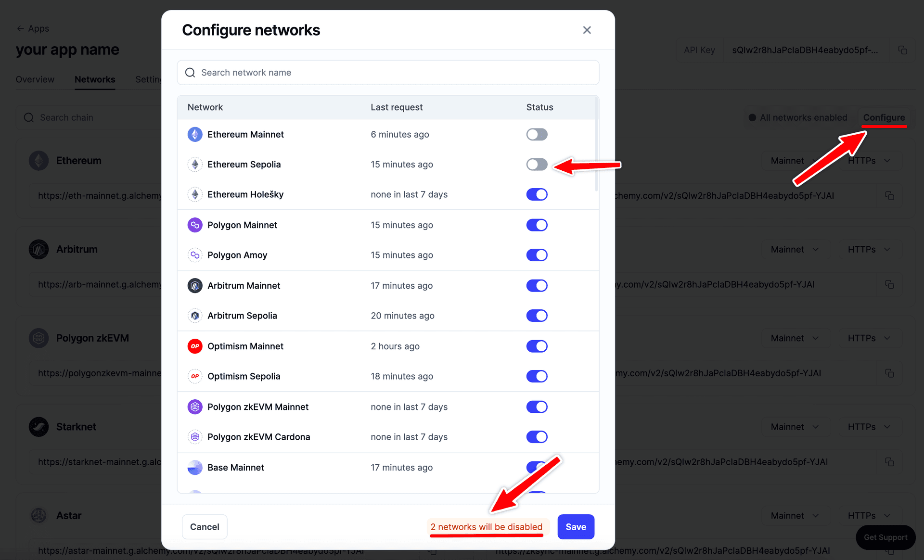Open Starknet HTTPs protocol dropdown
This screenshot has width=924, height=560.
pyautogui.click(x=869, y=427)
